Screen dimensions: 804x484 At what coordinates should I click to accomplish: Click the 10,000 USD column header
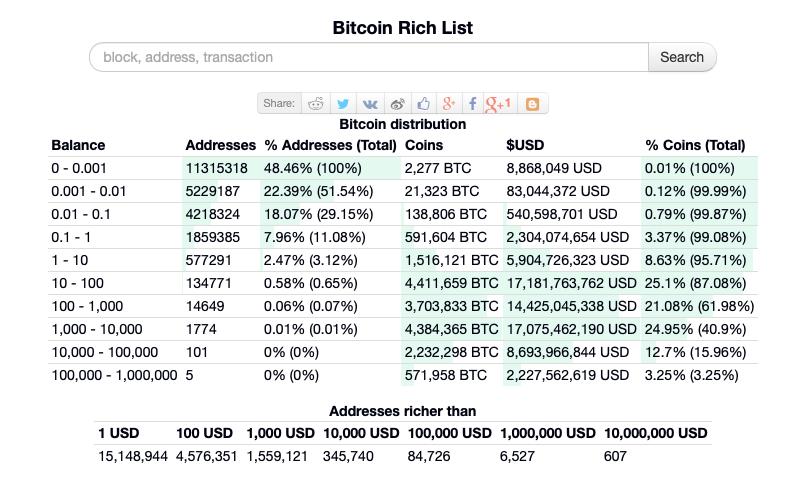click(x=361, y=433)
